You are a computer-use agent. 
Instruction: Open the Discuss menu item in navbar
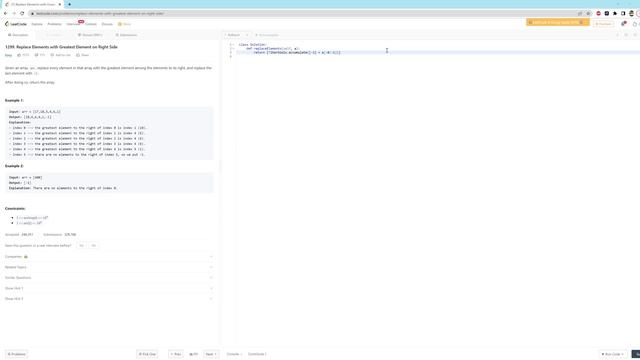[x=107, y=24]
